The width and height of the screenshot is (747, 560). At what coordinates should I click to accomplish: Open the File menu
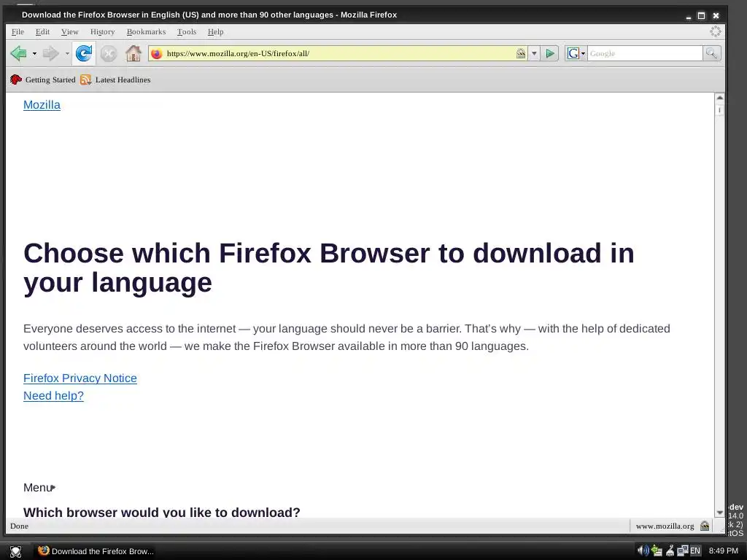18,32
